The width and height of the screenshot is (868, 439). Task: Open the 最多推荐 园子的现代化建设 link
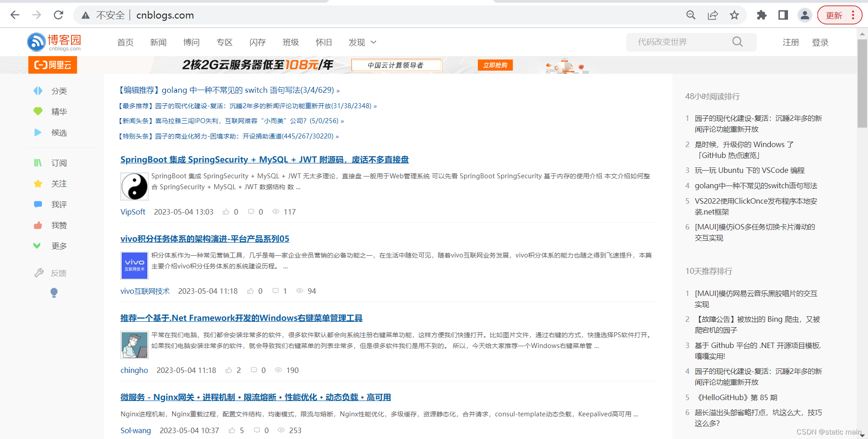click(x=247, y=106)
